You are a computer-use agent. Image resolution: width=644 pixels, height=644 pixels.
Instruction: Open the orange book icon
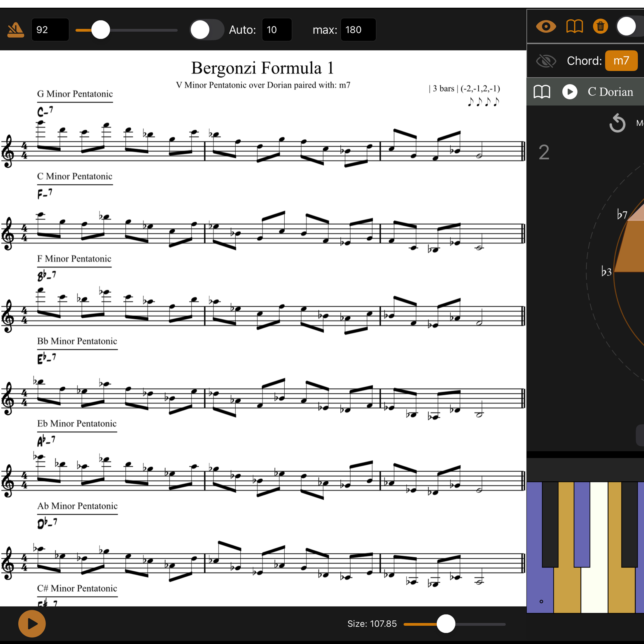(574, 26)
